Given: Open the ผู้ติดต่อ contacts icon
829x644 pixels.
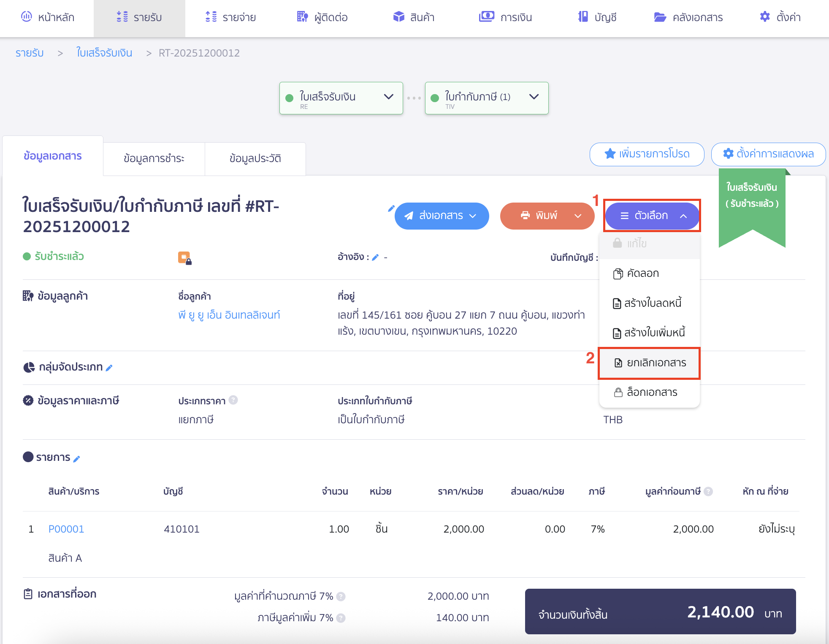Looking at the screenshot, I should pos(301,17).
